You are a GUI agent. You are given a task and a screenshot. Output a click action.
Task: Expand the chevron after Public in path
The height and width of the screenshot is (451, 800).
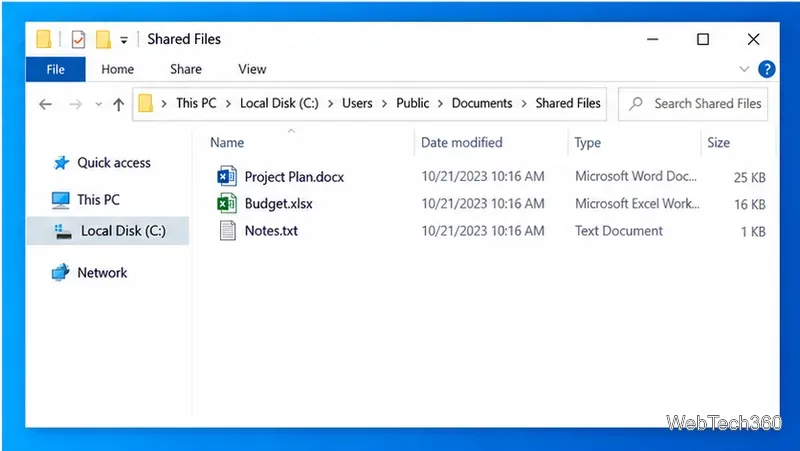pos(440,104)
